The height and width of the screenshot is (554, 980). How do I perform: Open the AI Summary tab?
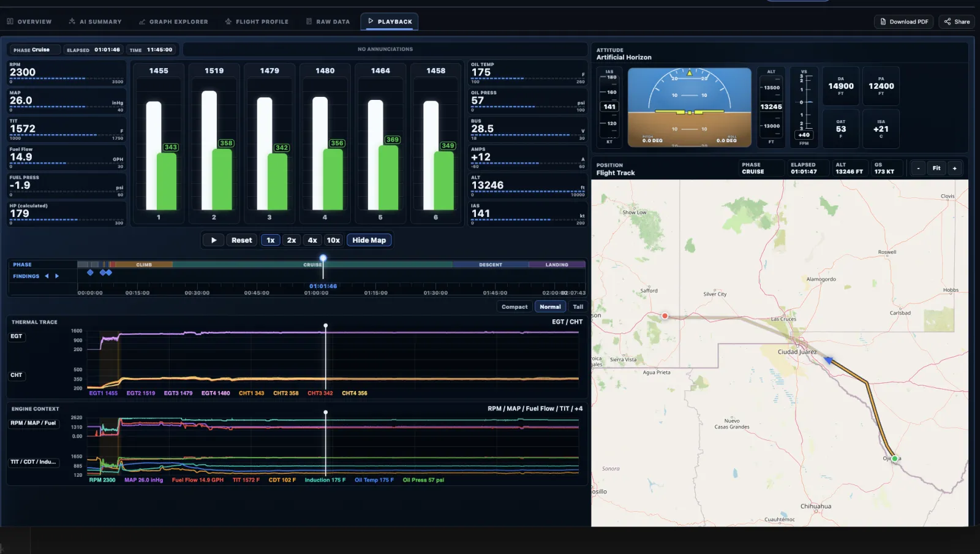tap(95, 21)
